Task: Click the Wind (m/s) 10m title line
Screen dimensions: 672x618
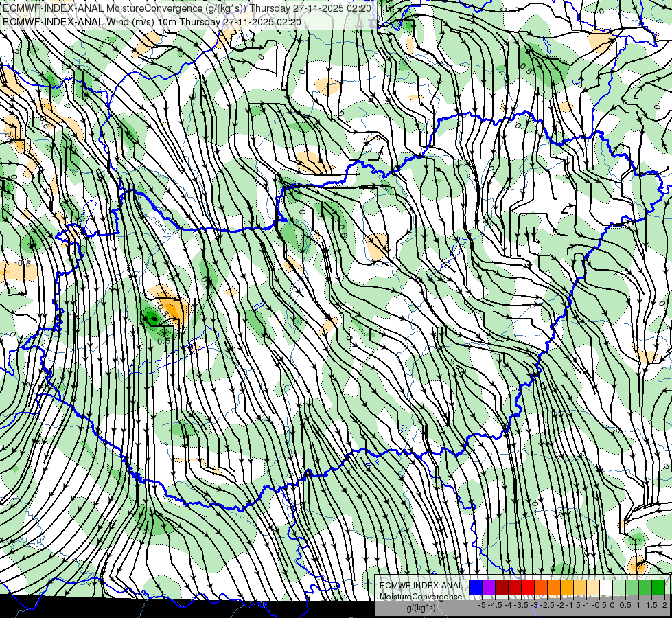Action: pos(152,22)
